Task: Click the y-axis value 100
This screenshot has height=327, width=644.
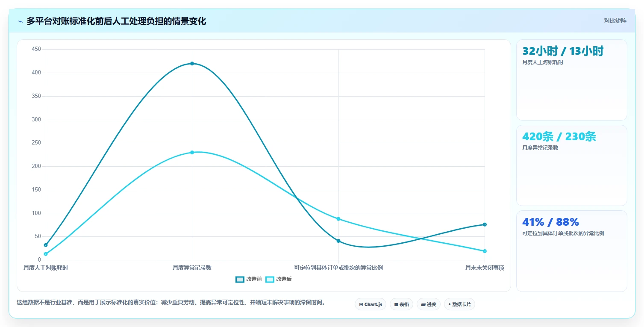Action: pyautogui.click(x=36, y=213)
